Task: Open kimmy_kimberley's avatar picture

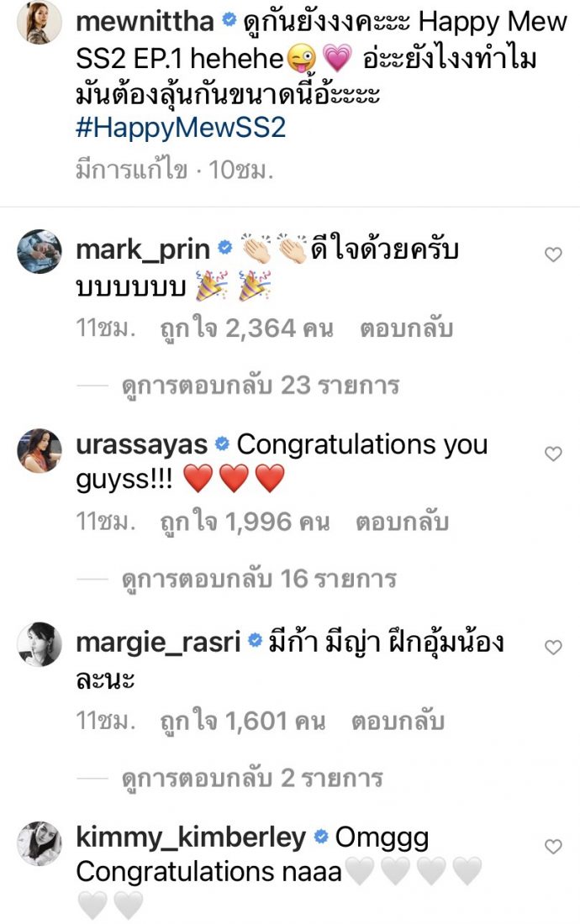Action: [39, 843]
